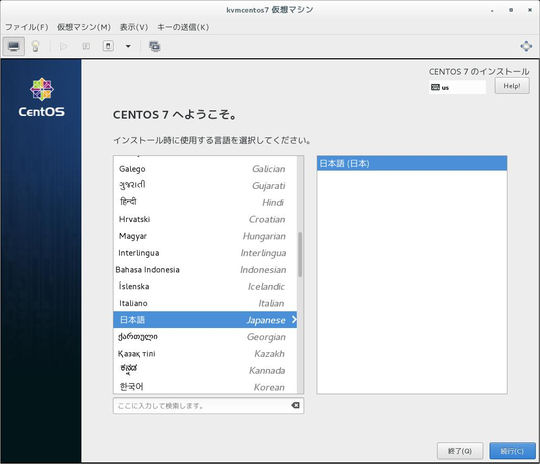Select the Korean language row
540x464 pixels.
[x=205, y=386]
